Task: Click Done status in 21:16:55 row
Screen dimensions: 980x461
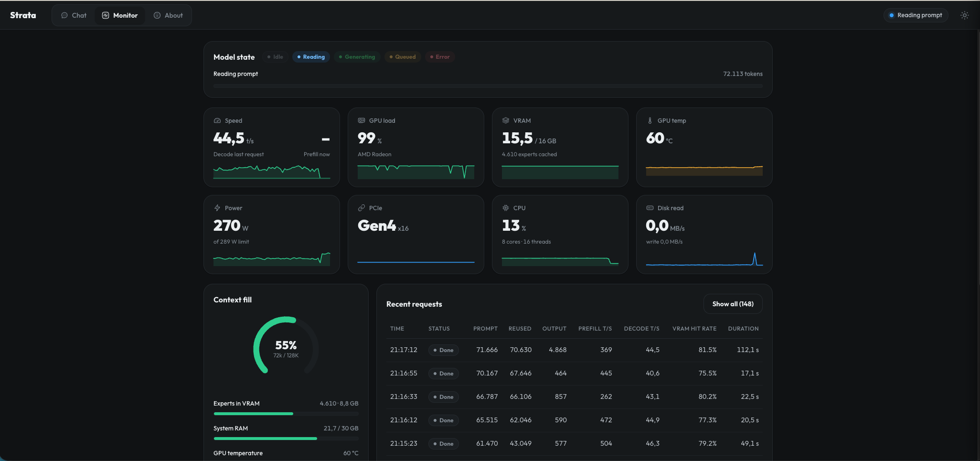Action: point(444,374)
